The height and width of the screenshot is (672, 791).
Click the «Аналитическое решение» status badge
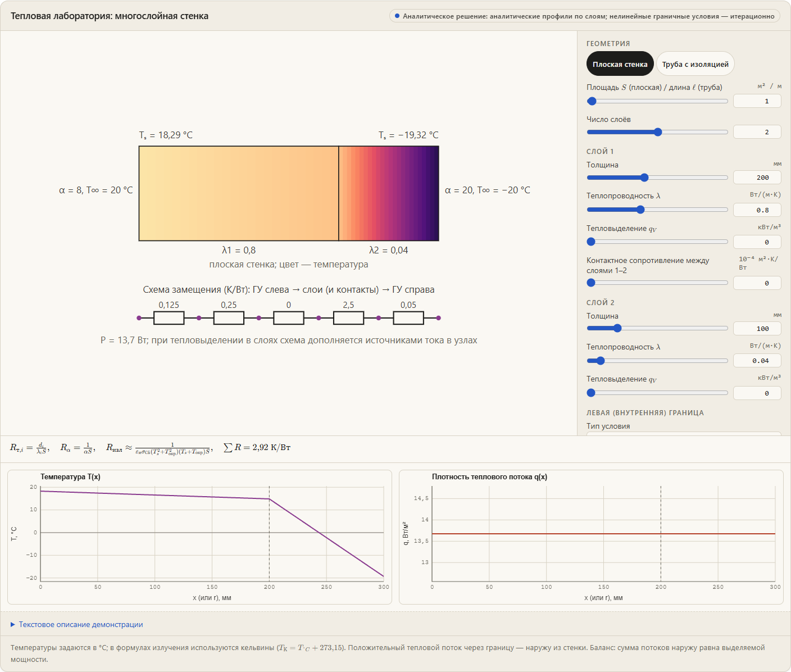pyautogui.click(x=584, y=16)
